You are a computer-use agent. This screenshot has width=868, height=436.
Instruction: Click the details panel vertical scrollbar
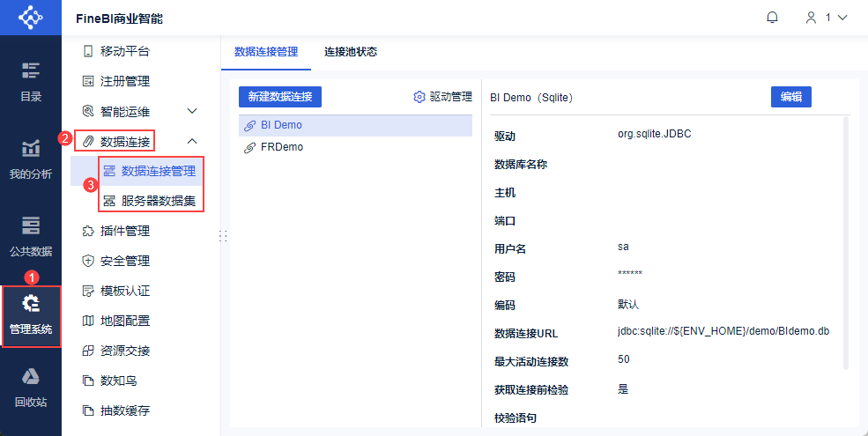pos(845,242)
